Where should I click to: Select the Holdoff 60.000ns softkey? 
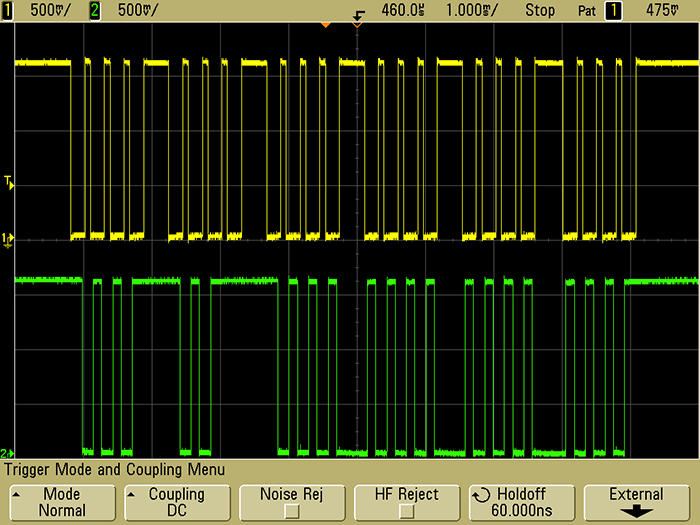(521, 502)
